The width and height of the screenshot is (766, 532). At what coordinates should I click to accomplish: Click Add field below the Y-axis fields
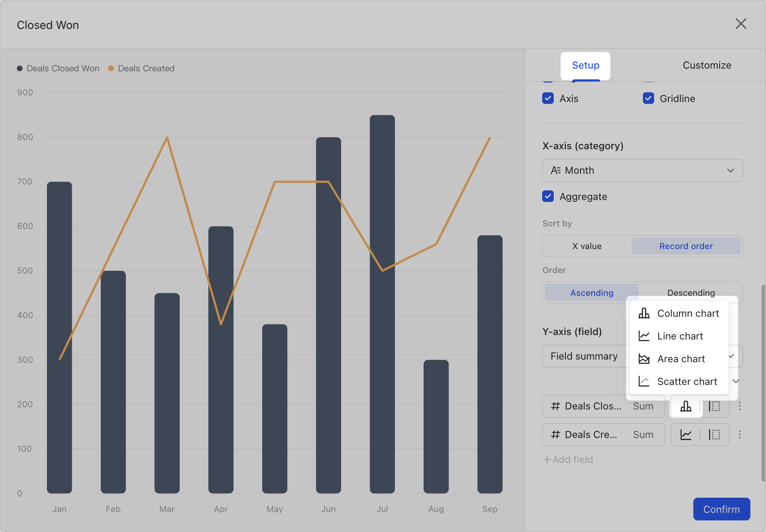568,459
